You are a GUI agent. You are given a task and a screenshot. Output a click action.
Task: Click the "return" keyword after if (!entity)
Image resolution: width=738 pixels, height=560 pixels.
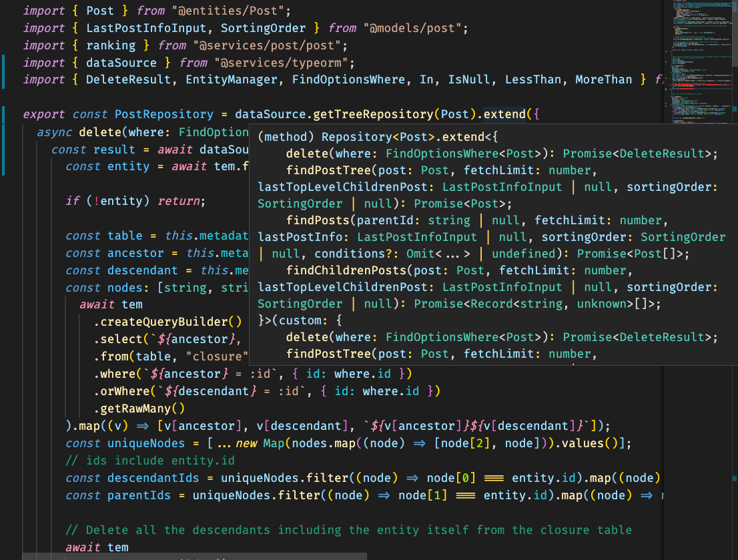click(178, 201)
